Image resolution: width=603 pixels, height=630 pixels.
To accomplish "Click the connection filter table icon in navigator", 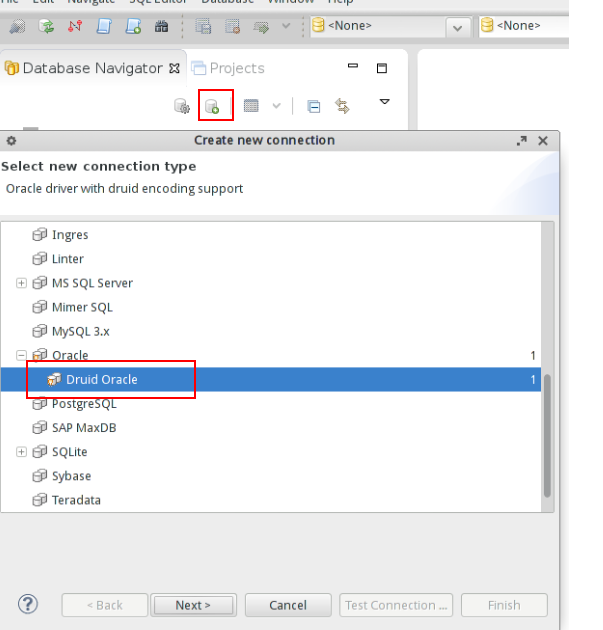I will pos(251,106).
